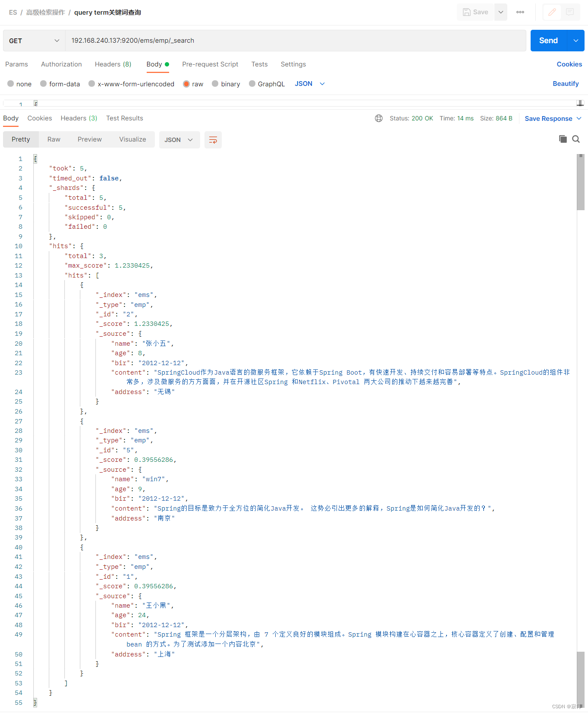Search the response with the magnifier icon
Viewport: 588px width, 713px height.
tap(576, 139)
